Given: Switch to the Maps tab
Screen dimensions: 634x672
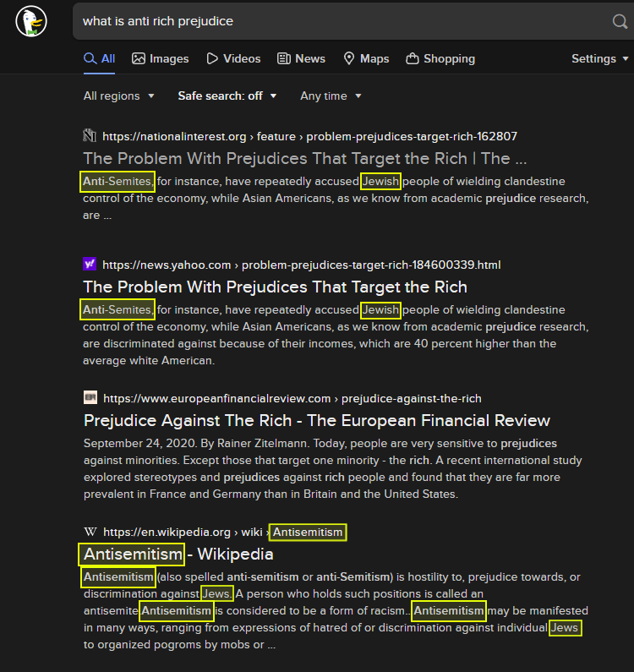Looking at the screenshot, I should (367, 58).
